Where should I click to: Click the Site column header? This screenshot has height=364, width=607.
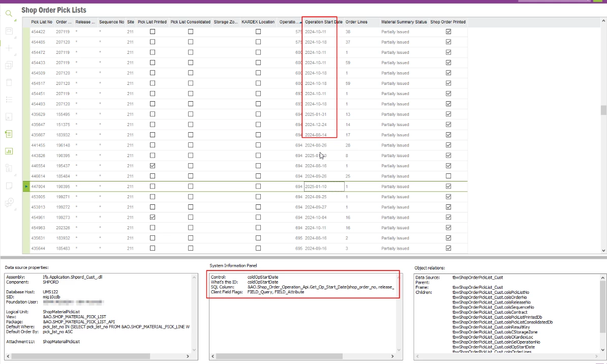coord(131,22)
